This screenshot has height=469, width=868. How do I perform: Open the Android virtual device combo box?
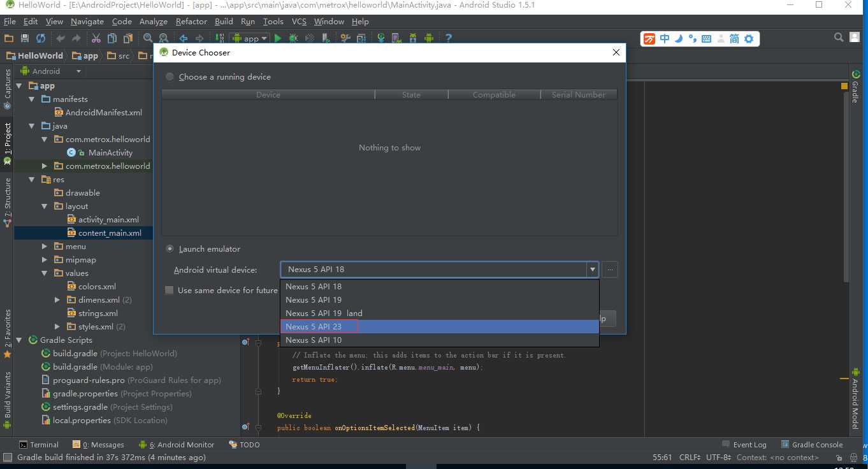(x=440, y=270)
